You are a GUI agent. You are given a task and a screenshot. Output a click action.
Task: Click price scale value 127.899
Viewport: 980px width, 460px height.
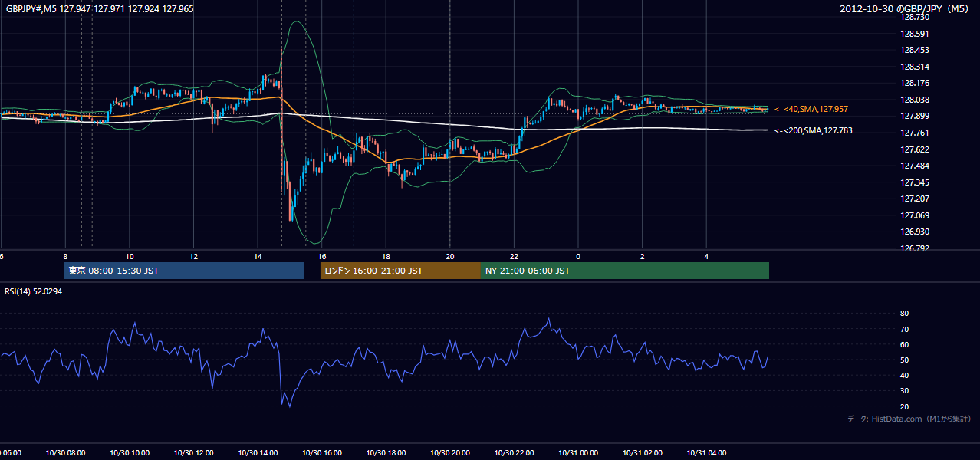click(916, 116)
